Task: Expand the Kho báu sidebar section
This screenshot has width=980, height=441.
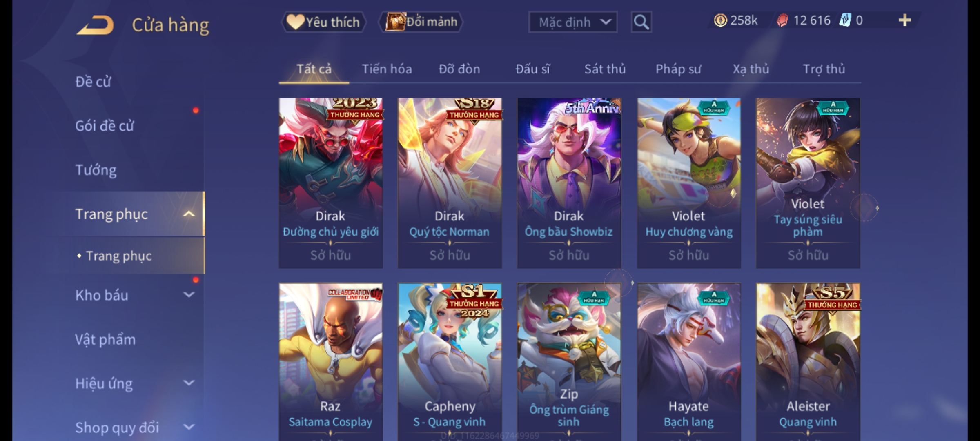Action: pyautogui.click(x=189, y=295)
